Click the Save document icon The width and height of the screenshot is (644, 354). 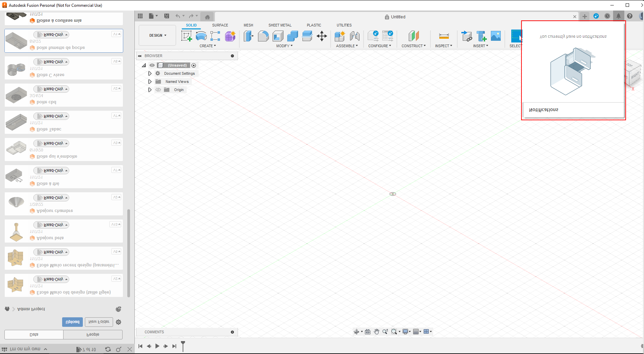point(167,16)
